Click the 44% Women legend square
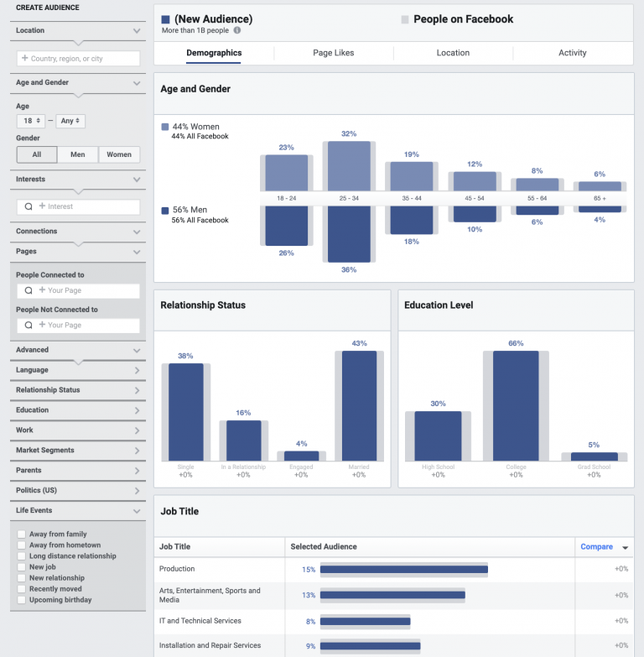 click(x=165, y=127)
